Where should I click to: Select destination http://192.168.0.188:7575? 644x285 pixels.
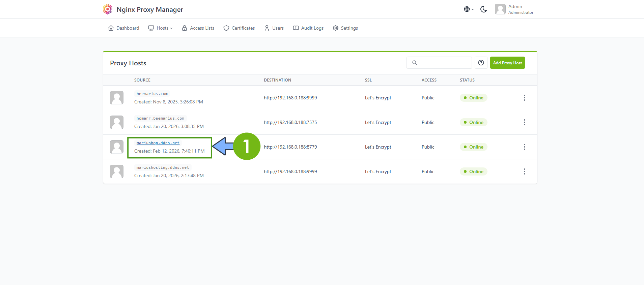tap(290, 122)
